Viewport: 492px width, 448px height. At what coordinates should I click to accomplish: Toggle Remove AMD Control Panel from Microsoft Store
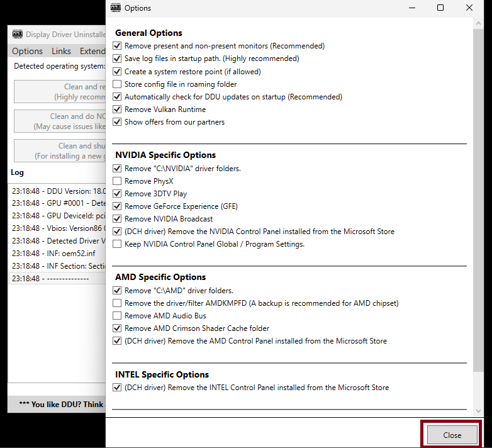[117, 340]
